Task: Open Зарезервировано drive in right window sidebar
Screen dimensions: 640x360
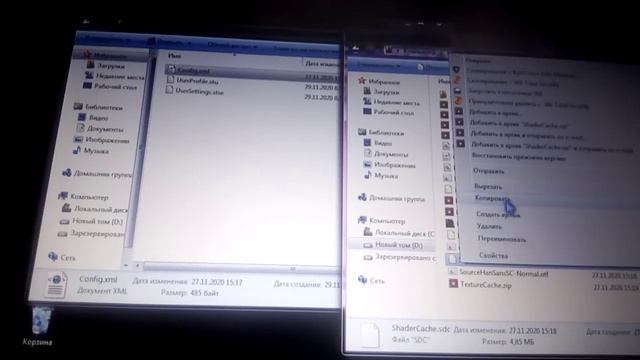Action: [400, 257]
